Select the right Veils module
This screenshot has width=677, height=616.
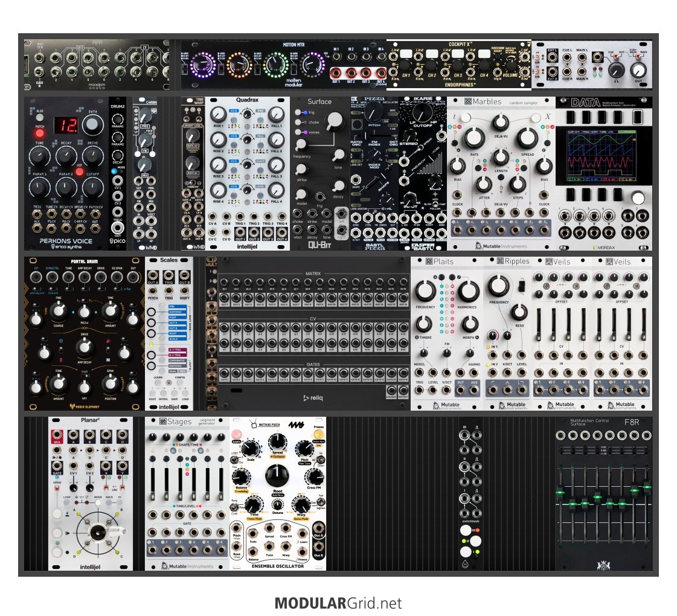click(621, 334)
